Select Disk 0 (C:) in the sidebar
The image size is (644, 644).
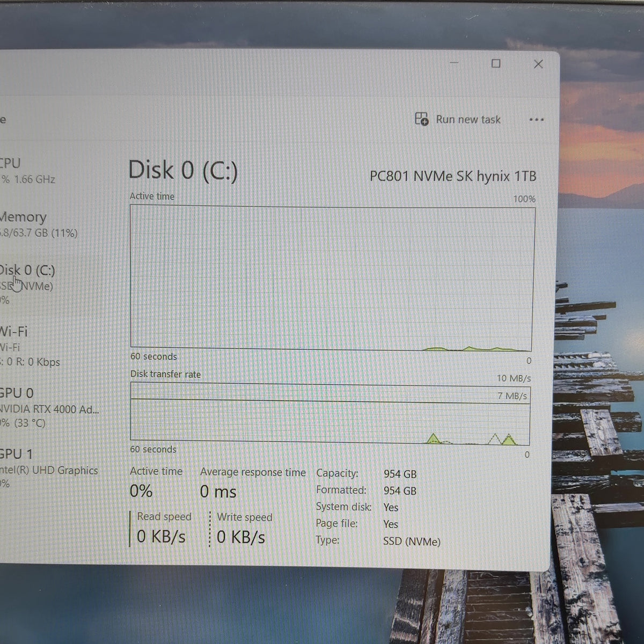pos(28,284)
